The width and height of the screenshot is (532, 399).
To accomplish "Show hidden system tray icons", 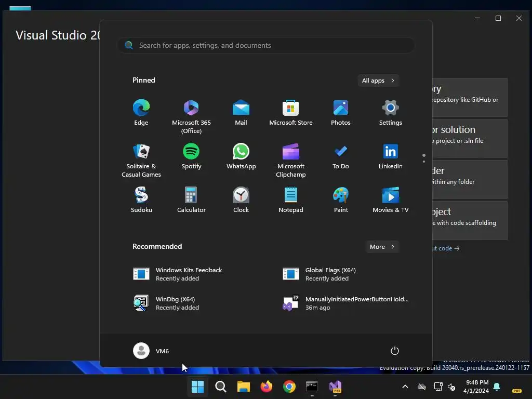I will pos(405,387).
